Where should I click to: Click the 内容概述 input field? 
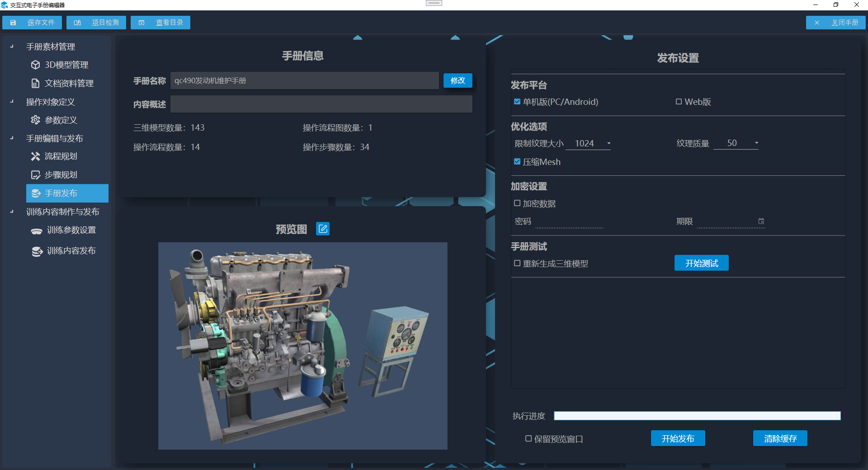pyautogui.click(x=321, y=104)
